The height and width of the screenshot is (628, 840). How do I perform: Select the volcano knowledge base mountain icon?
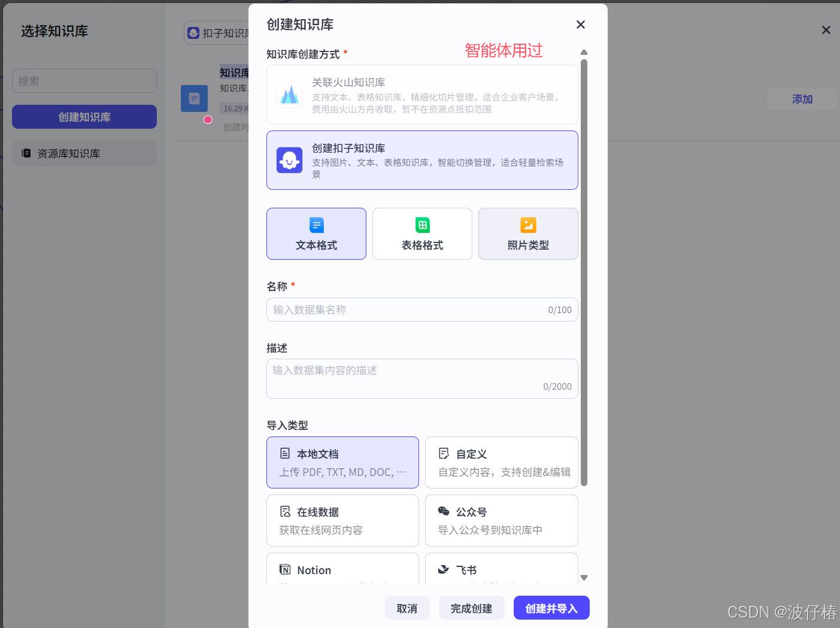pos(290,94)
